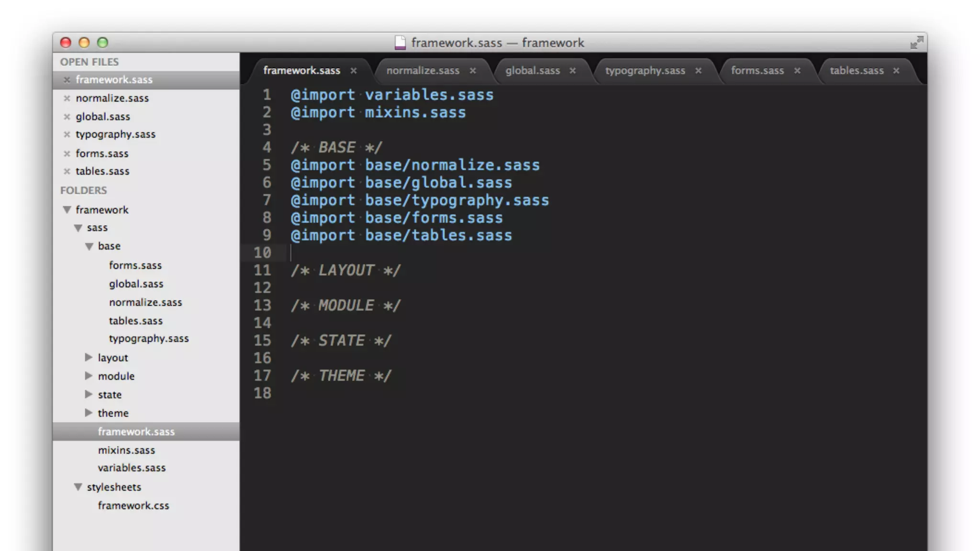The image size is (980, 551).
Task: Close the typography.sass tab with its X
Action: [698, 71]
